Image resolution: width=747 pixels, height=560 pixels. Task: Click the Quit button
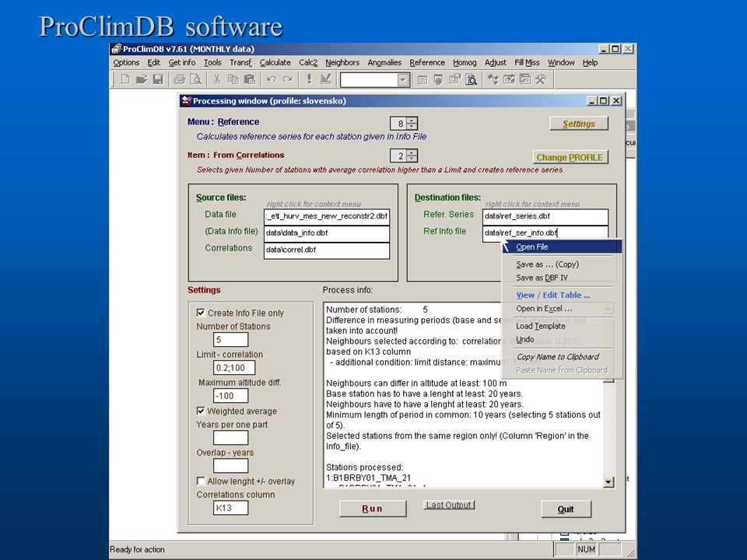click(x=566, y=509)
